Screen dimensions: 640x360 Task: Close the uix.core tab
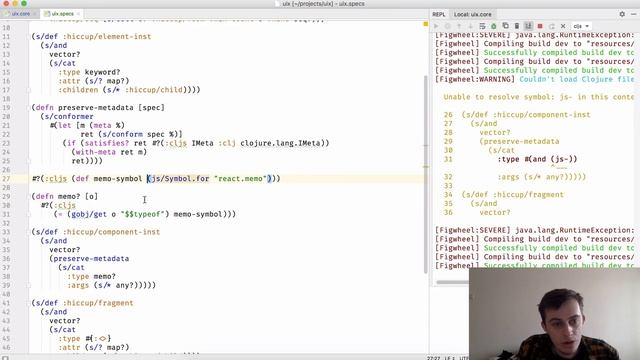click(x=35, y=14)
